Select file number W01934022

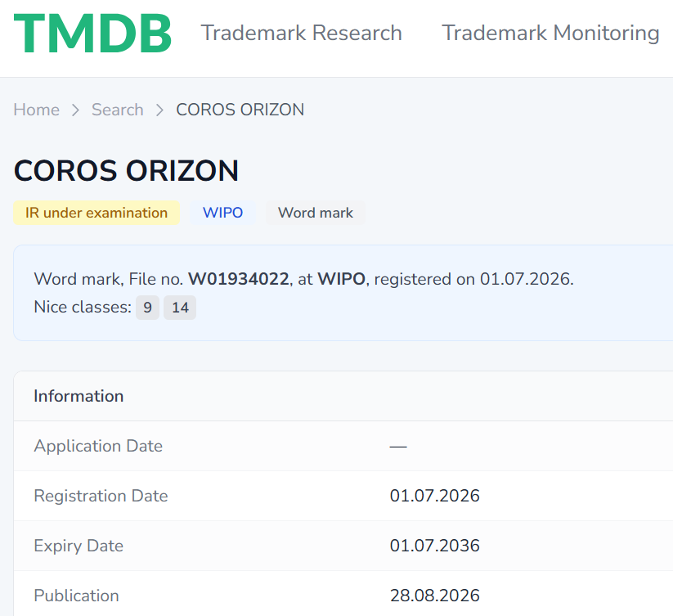tap(239, 280)
